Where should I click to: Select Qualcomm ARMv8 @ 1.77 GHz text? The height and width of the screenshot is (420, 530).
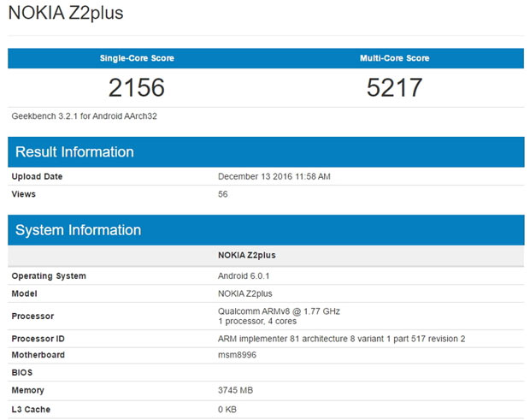point(279,311)
